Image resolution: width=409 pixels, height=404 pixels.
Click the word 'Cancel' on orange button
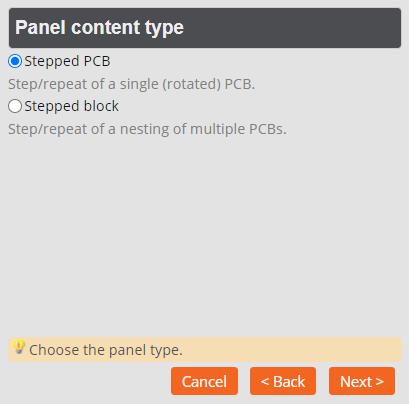204,381
